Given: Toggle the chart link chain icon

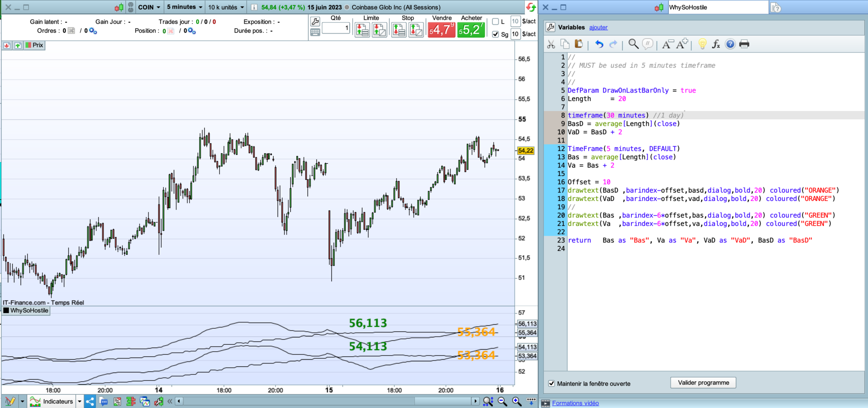Looking at the screenshot, I should click(131, 7).
